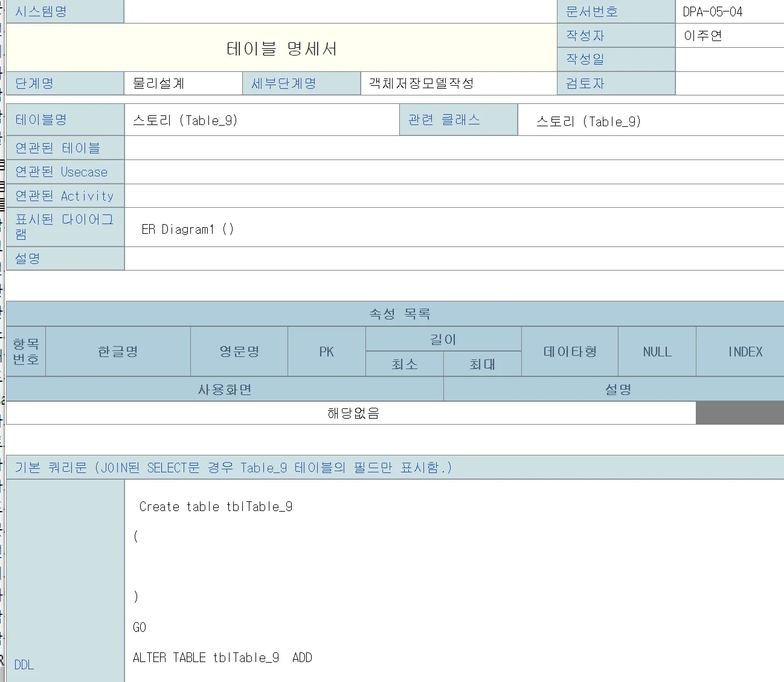Click the 영문명 column header
The width and height of the screenshot is (784, 682).
[x=239, y=352]
